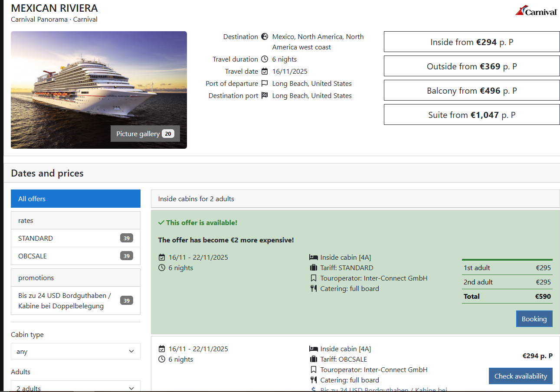The image size is (560, 392).
Task: Open the Cabin type dropdown
Action: point(75,351)
